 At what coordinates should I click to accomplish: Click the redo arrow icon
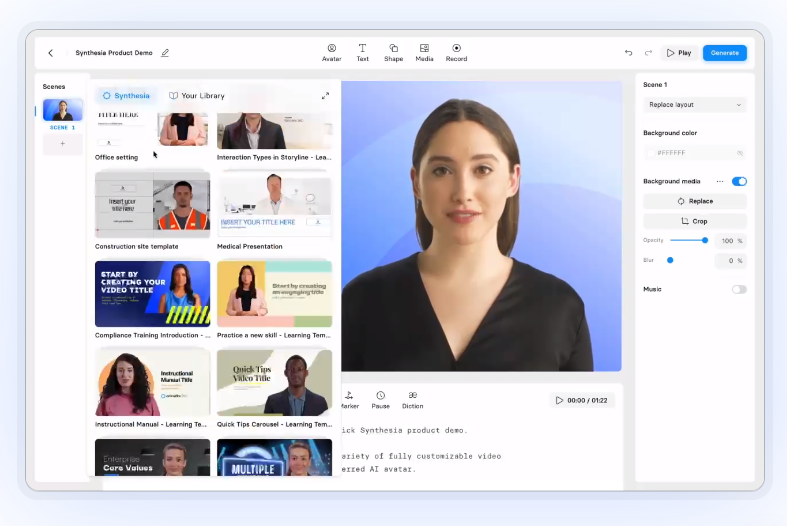[x=648, y=53]
